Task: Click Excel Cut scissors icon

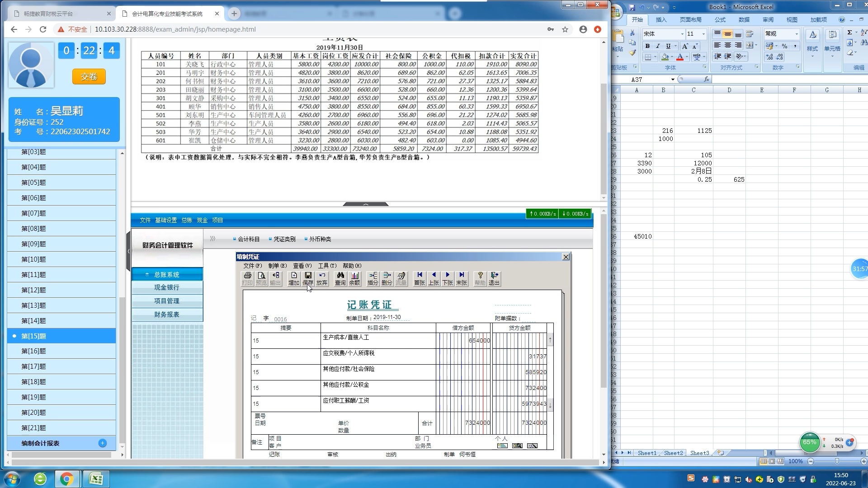Action: coord(632,33)
